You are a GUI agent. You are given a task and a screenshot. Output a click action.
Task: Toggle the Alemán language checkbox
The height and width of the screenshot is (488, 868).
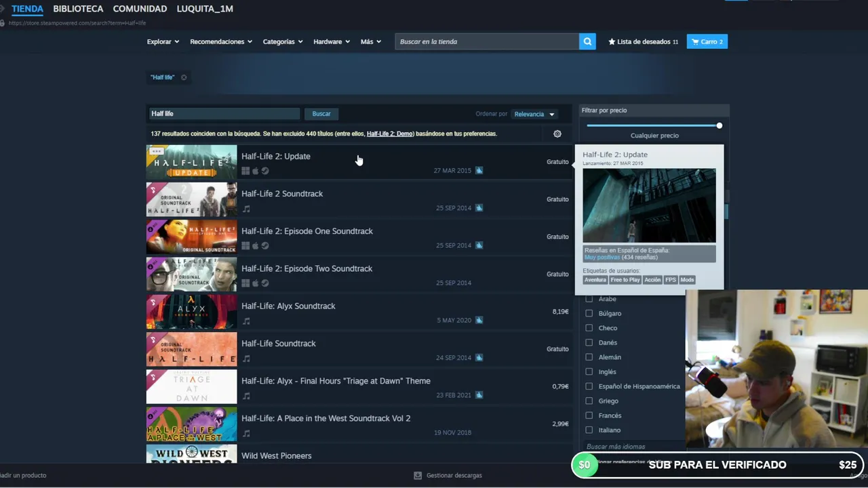589,357
